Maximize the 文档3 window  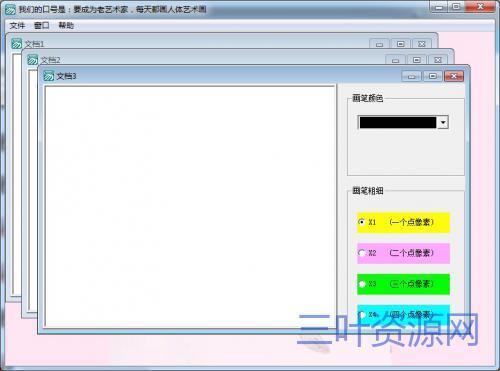(x=433, y=76)
